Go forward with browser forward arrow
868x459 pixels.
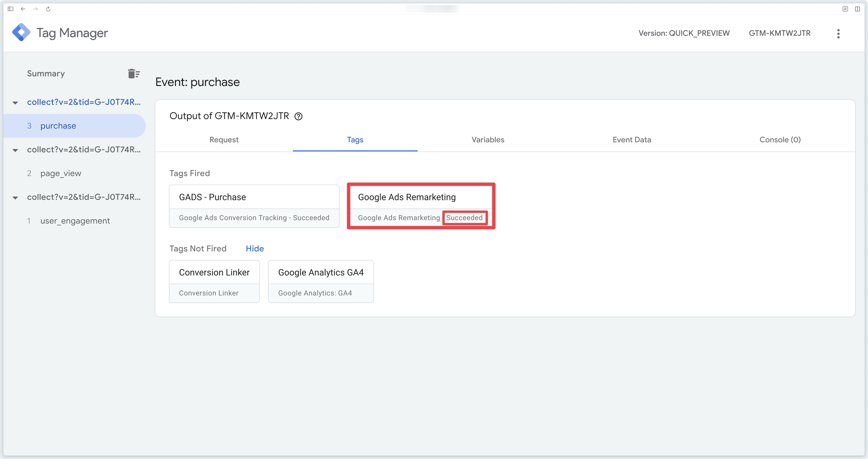point(35,9)
